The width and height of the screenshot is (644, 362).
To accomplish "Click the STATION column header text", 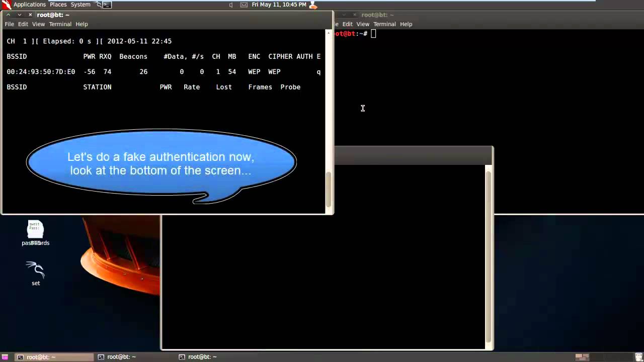I will click(97, 87).
